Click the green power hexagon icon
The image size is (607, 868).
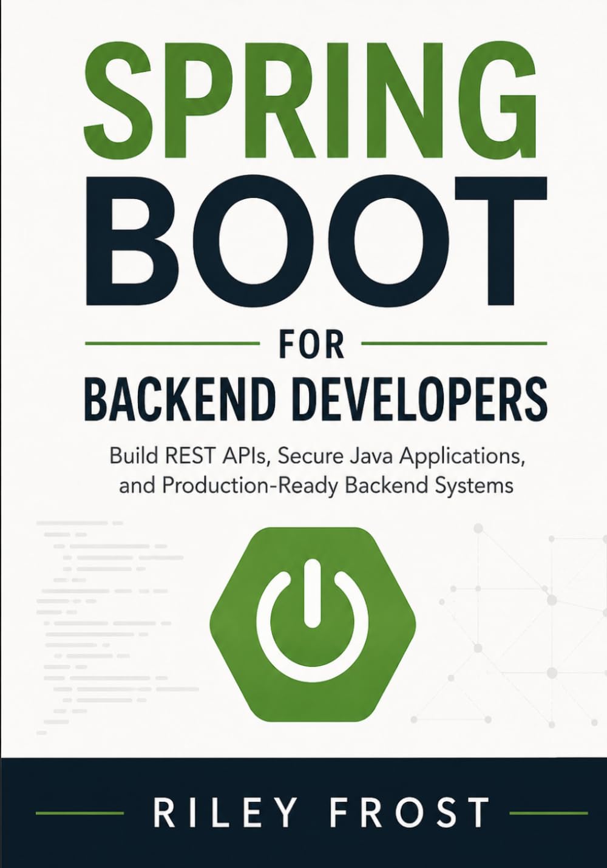point(313,623)
